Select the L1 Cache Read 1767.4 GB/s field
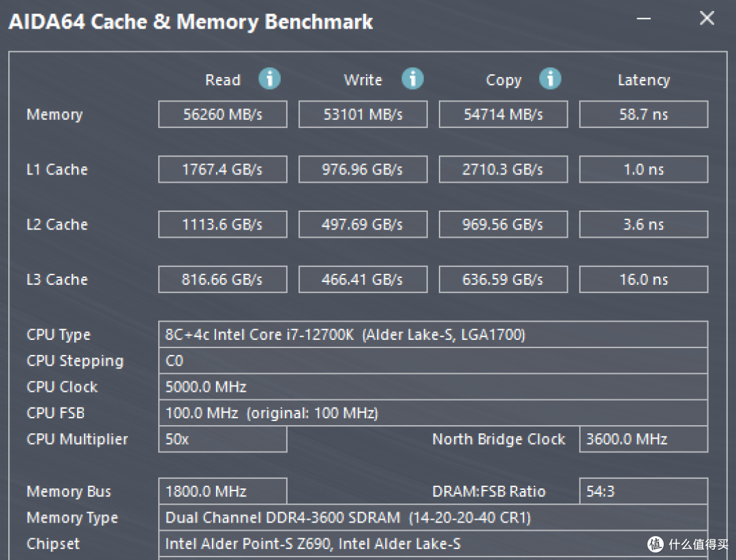The width and height of the screenshot is (736, 560). tap(223, 170)
